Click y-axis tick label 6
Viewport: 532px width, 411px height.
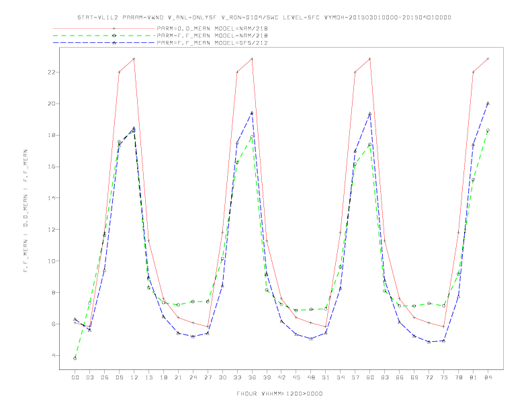(54, 324)
